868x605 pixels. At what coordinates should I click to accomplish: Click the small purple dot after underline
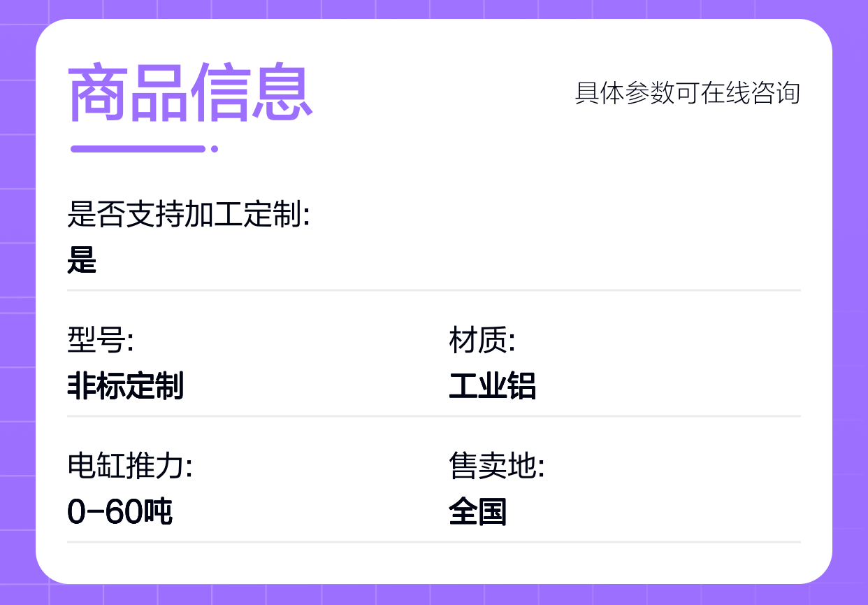click(215, 148)
